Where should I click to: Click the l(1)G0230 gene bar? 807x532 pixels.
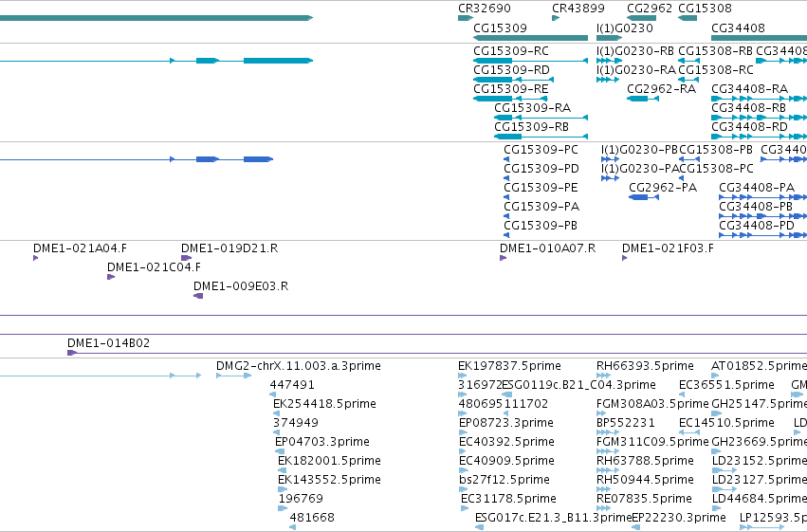(610, 38)
